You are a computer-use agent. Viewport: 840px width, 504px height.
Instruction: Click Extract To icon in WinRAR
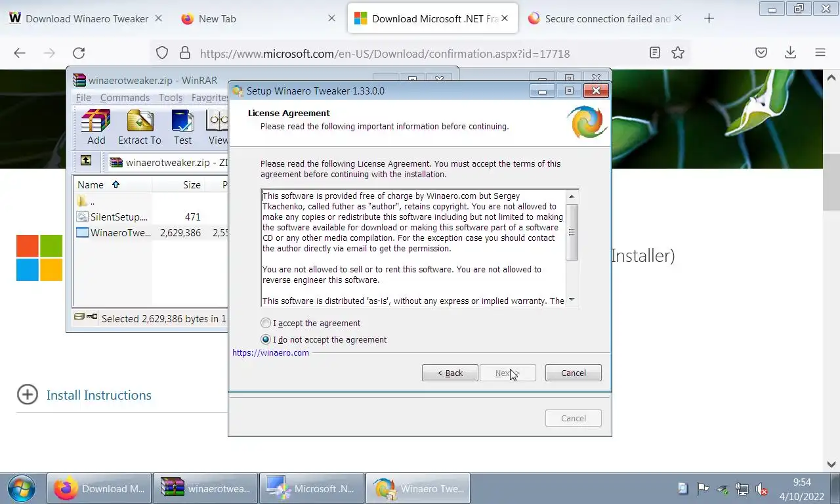click(140, 127)
